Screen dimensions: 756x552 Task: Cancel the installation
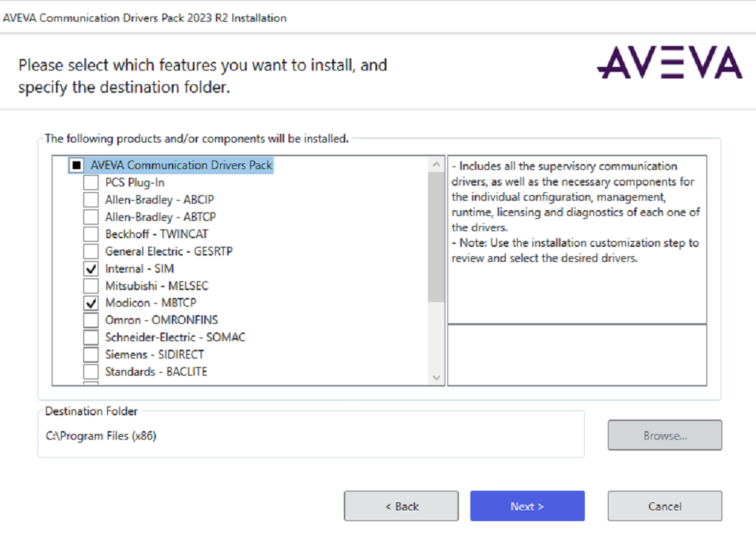pyautogui.click(x=665, y=506)
